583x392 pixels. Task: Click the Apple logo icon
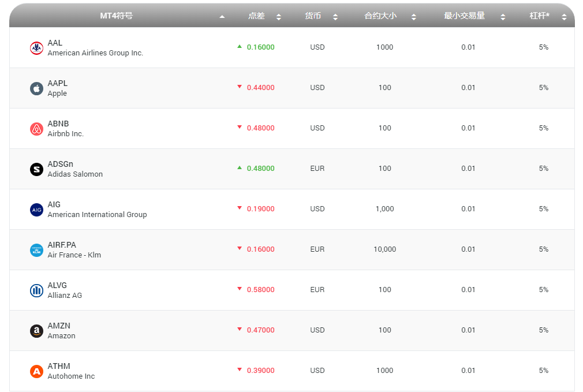point(36,88)
